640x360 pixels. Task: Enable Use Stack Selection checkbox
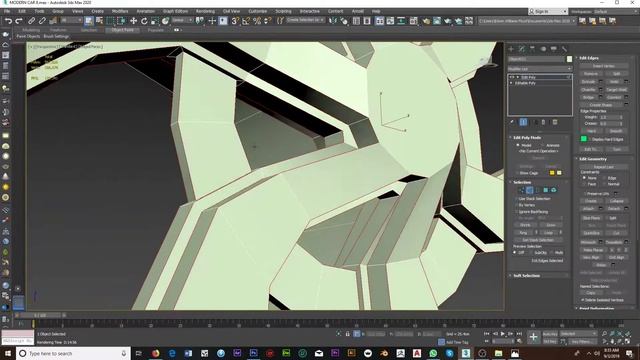tap(516, 199)
